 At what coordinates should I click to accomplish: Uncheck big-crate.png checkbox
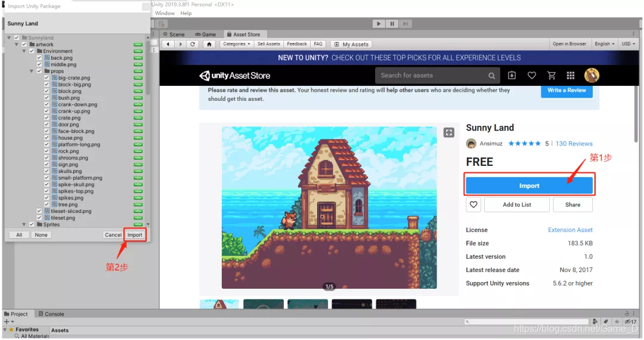pos(47,78)
